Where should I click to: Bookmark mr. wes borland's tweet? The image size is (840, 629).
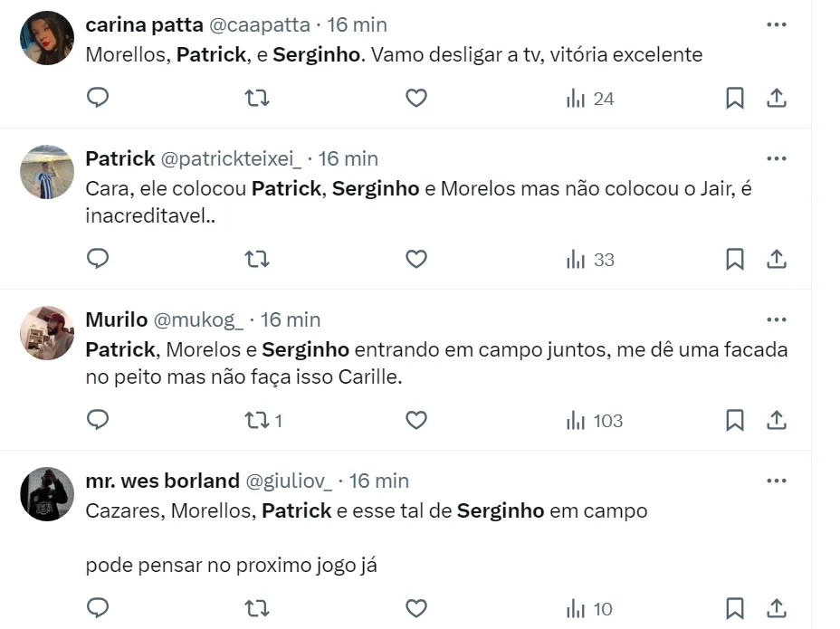pyautogui.click(x=735, y=608)
